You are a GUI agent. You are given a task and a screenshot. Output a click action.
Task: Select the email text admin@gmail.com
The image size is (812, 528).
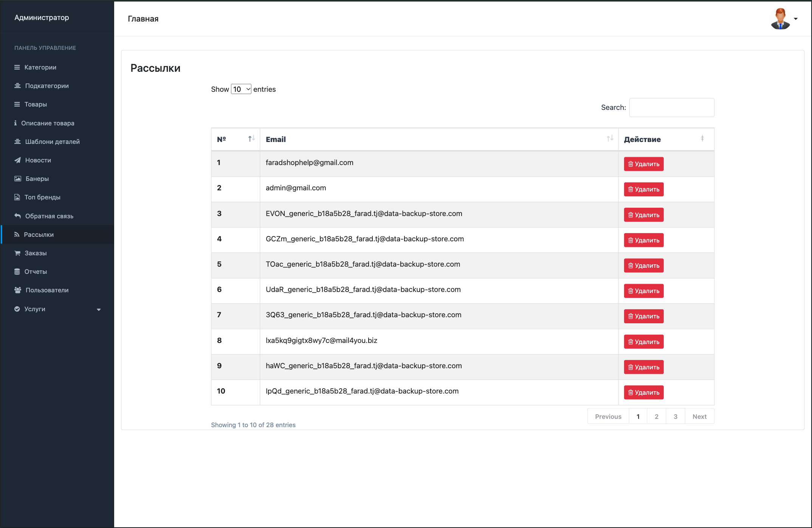click(x=296, y=188)
